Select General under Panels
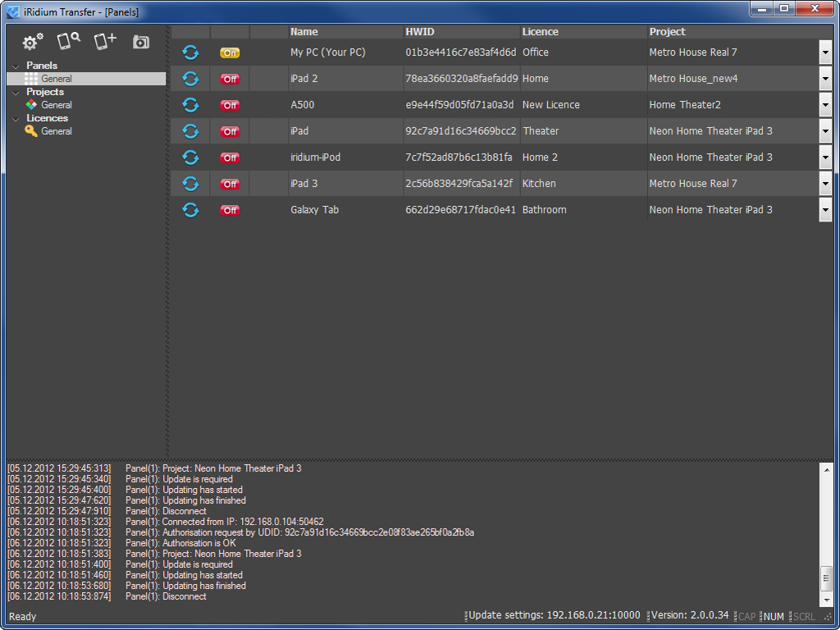The height and width of the screenshot is (630, 840). (57, 79)
